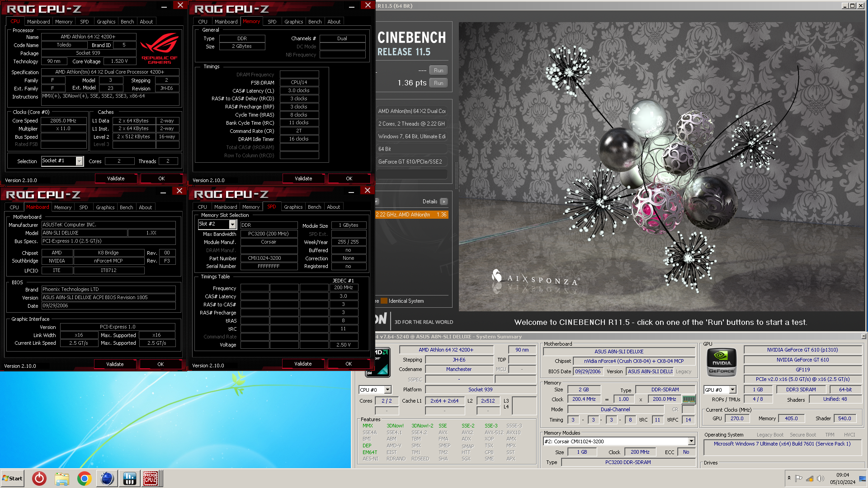Click the blue display icon beside the clock
This screenshot has height=488, width=868.
pyautogui.click(x=862, y=478)
